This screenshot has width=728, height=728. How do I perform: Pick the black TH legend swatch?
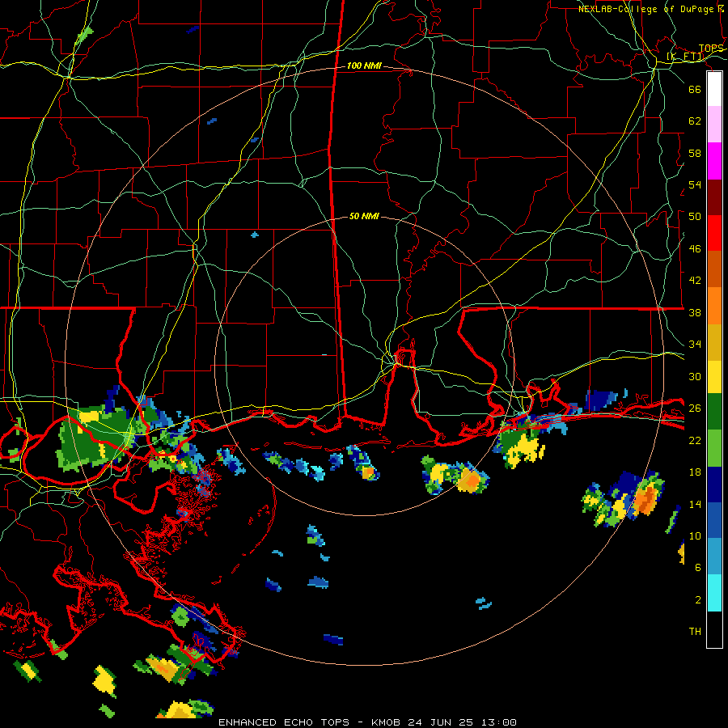click(x=714, y=629)
